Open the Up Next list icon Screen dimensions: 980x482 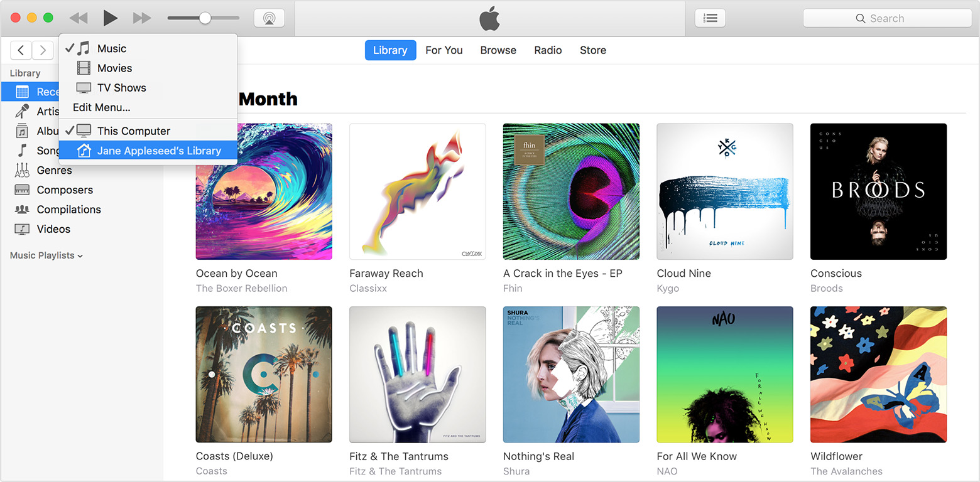710,18
